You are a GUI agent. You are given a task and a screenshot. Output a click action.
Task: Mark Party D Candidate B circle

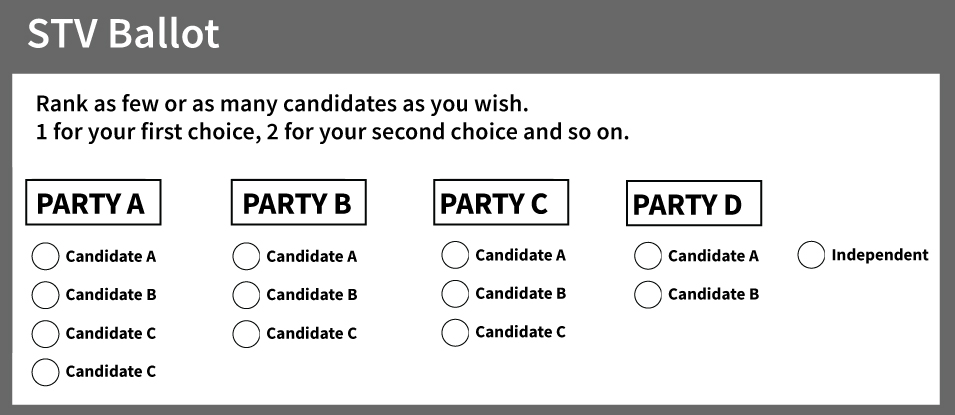click(647, 294)
